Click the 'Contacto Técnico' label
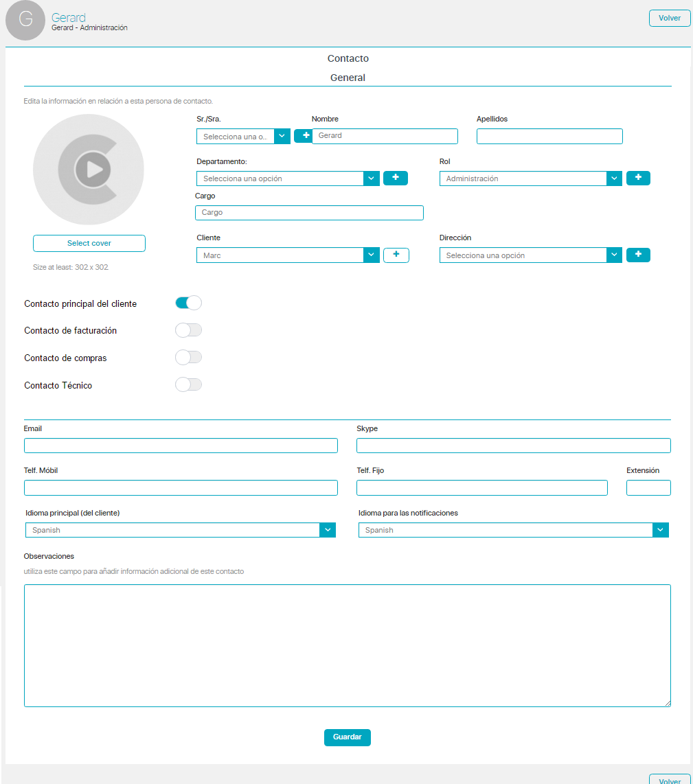This screenshot has height=784, width=693. 58,386
